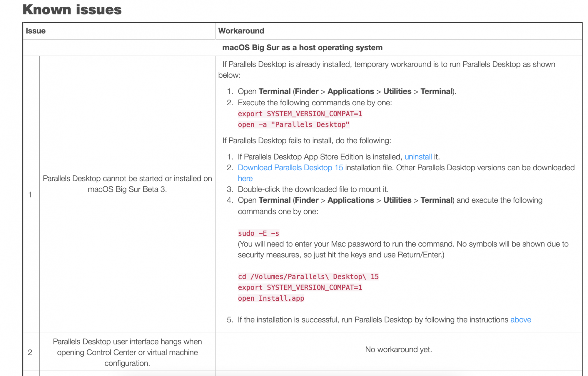The width and height of the screenshot is (588, 376).
Task: Click 'Double-click the downloaded file to mount it' step
Action: click(x=313, y=189)
